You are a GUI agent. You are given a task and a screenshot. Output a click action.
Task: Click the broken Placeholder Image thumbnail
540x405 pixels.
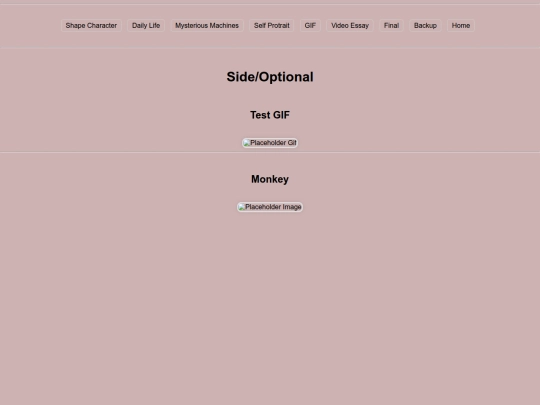(x=270, y=207)
